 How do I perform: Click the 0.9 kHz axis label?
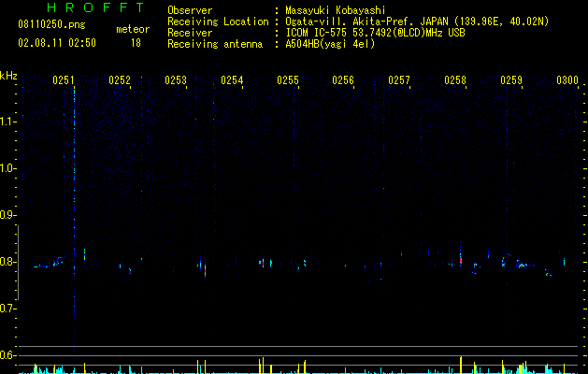pos(7,215)
